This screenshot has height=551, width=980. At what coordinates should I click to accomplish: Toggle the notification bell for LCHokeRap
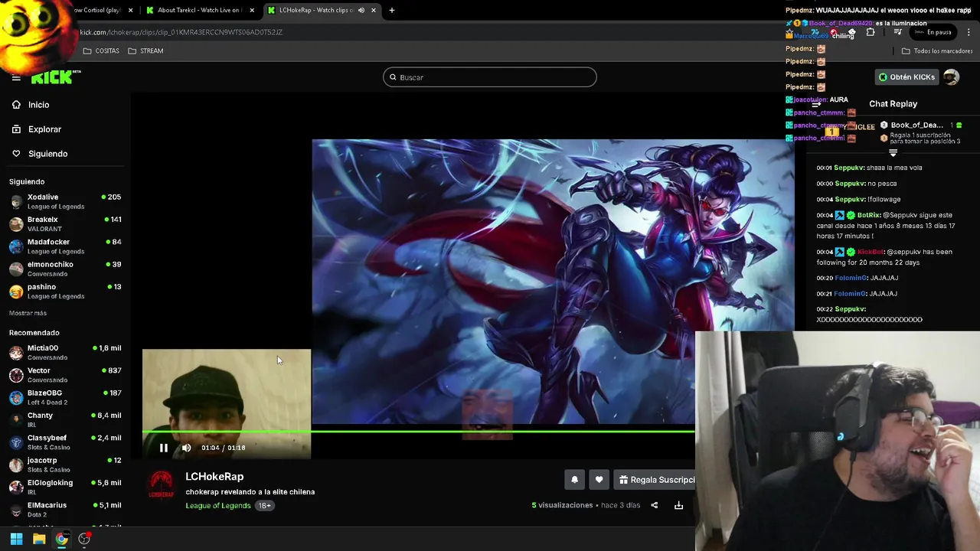click(574, 480)
